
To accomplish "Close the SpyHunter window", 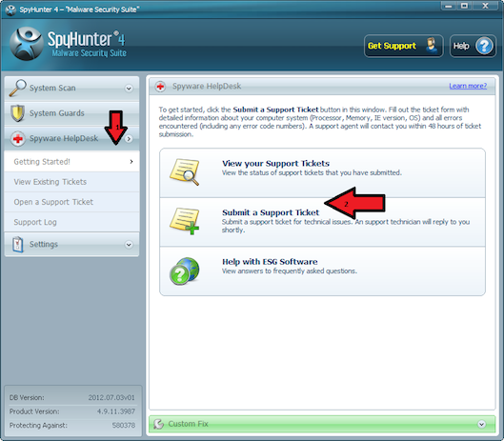I will point(486,6).
